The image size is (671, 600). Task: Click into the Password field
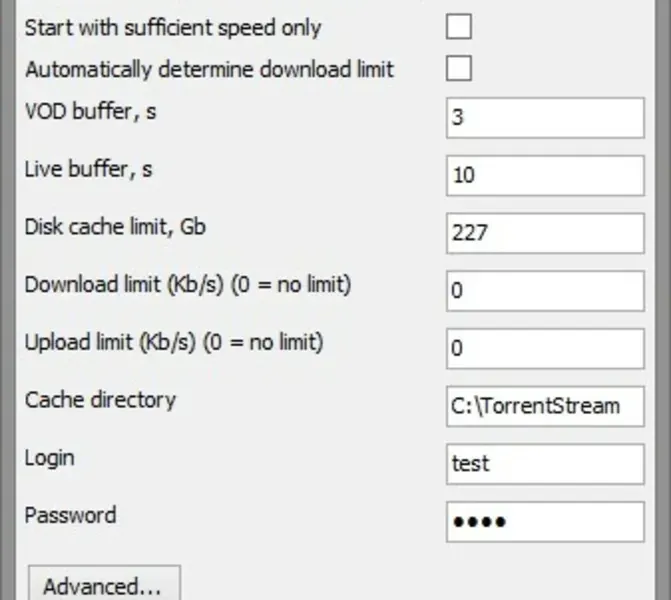coord(545,522)
